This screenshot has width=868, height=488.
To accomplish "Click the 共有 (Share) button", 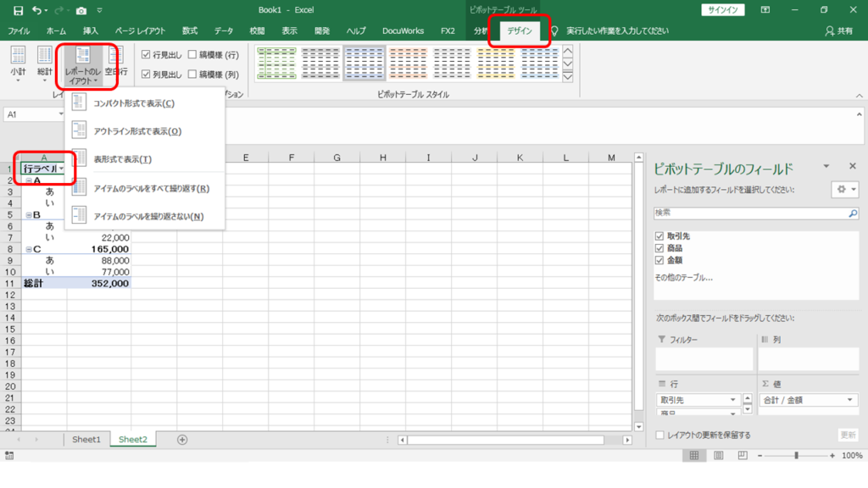I will 838,31.
